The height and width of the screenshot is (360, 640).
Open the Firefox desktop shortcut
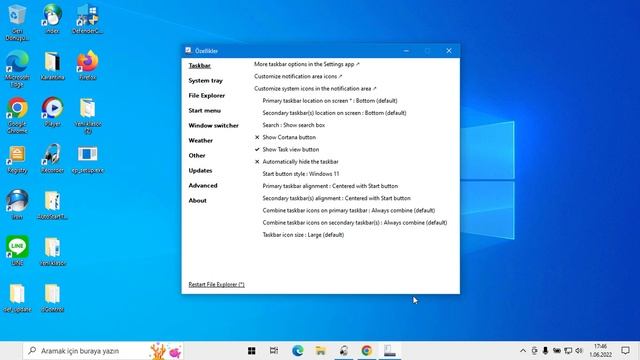click(x=87, y=65)
